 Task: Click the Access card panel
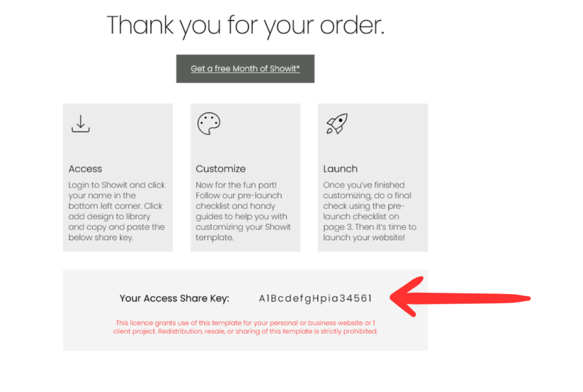[x=118, y=178]
